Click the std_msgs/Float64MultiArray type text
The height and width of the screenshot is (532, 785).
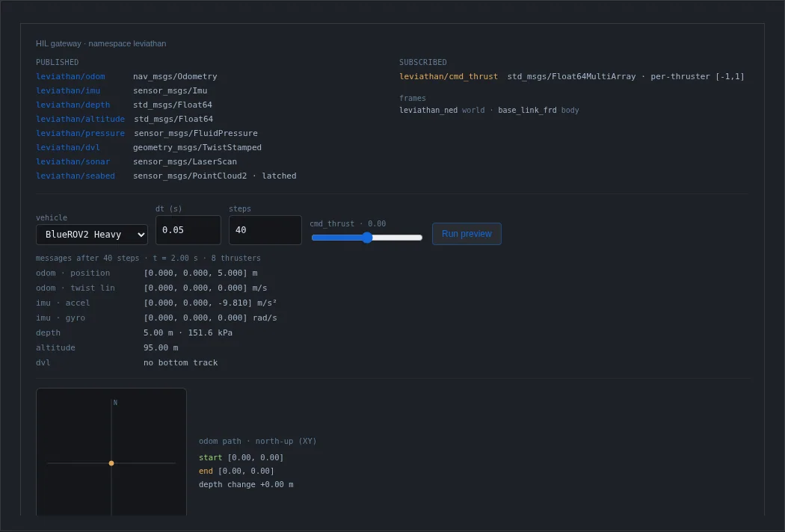point(571,76)
